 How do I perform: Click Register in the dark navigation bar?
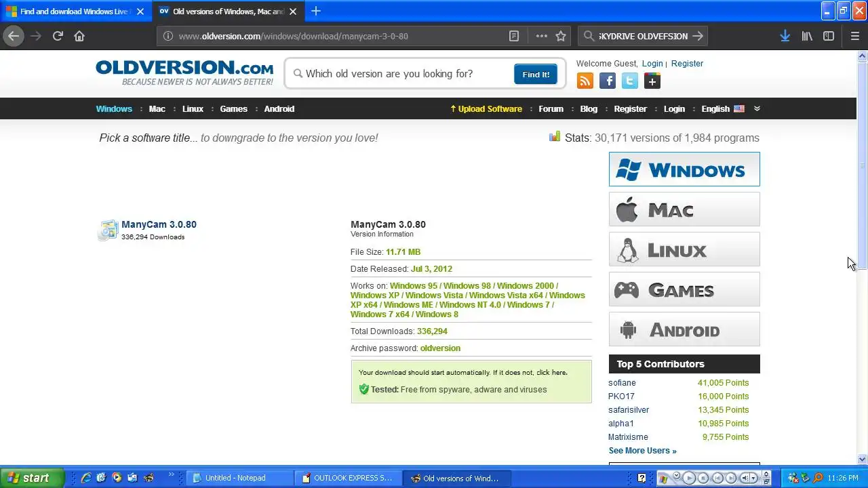click(631, 108)
